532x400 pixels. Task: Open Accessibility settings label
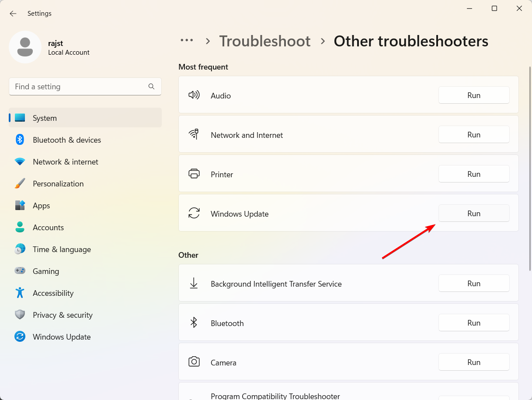[x=53, y=293]
